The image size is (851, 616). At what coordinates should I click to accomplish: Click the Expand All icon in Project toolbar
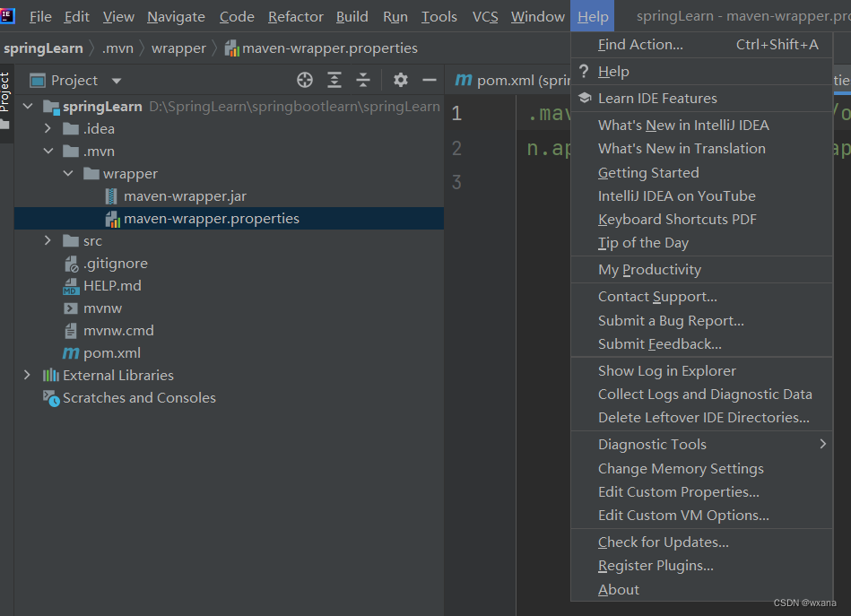tap(334, 80)
